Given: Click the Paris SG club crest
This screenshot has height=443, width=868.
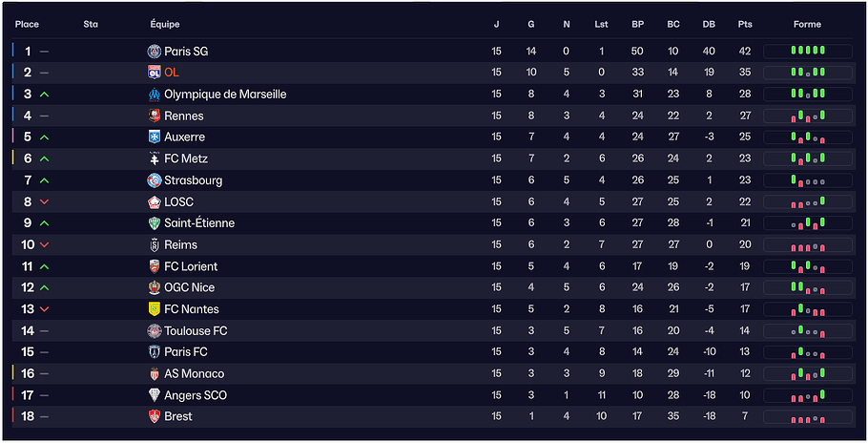Looking at the screenshot, I should (x=155, y=52).
